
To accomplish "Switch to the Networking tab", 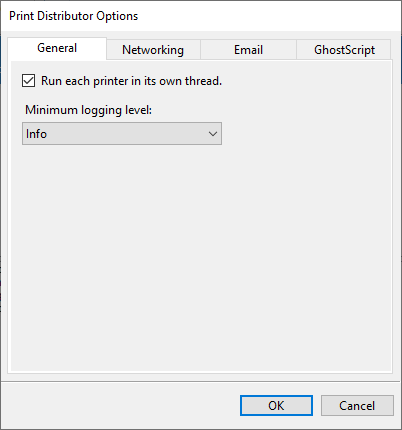I will click(153, 50).
